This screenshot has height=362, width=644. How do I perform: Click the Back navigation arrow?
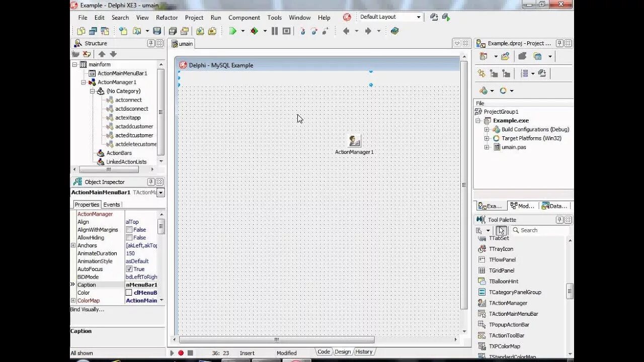click(346, 31)
